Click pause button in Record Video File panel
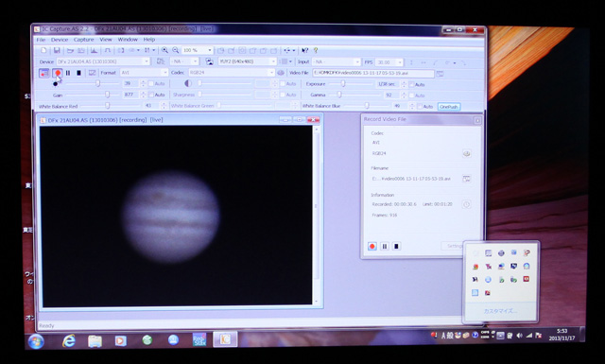The height and width of the screenshot is (364, 605). coord(385,246)
